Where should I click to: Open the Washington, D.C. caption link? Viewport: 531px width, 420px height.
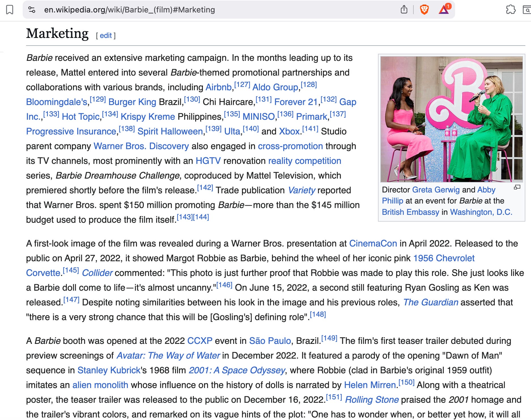click(x=481, y=212)
